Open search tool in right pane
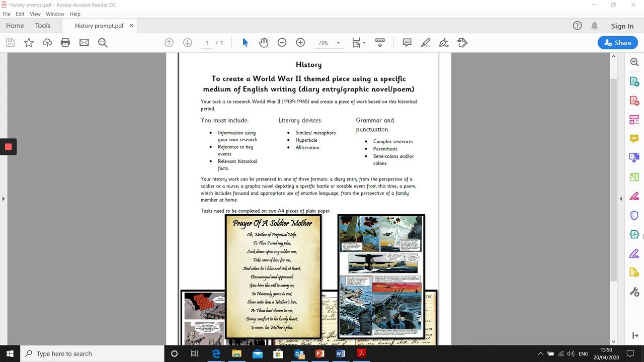 (x=634, y=62)
